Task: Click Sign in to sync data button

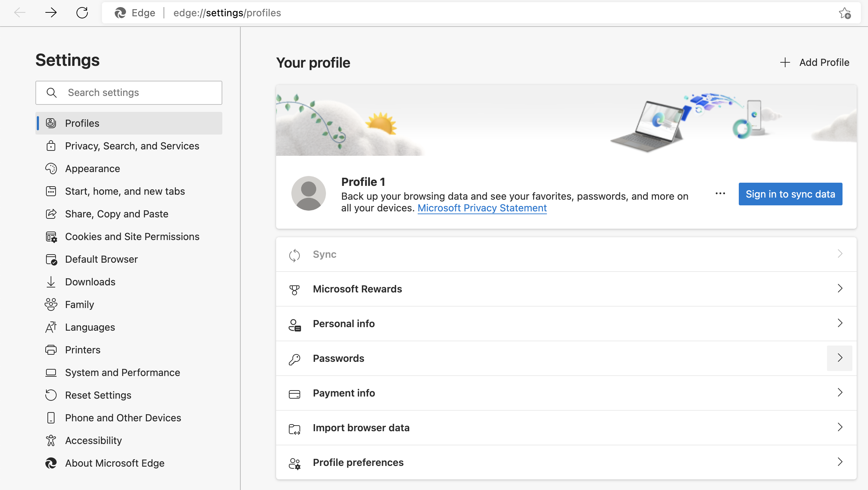Action: (x=790, y=194)
